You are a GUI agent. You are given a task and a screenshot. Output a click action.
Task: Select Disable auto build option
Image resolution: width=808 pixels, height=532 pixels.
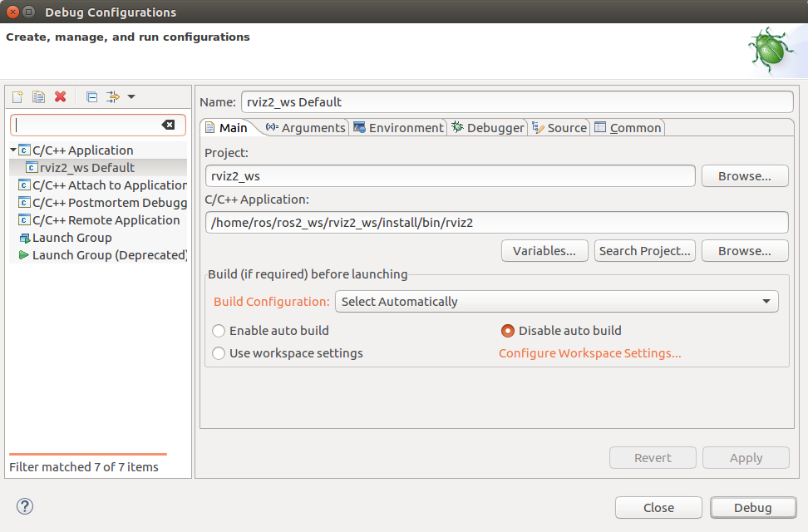(x=508, y=331)
